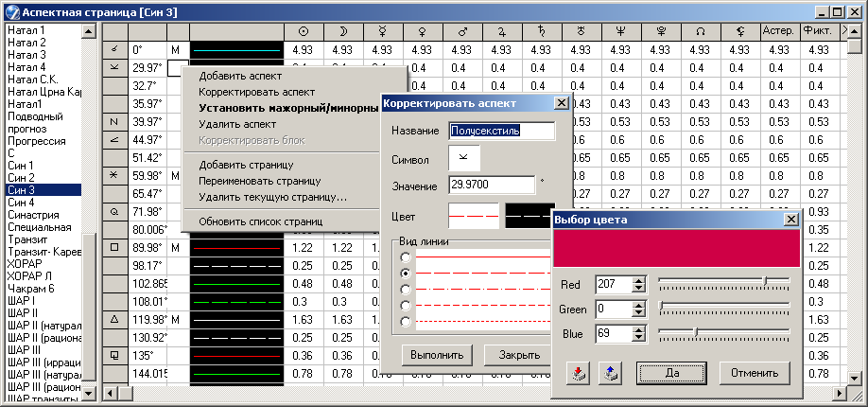Decrease the Blue value with spinner arrow

(x=638, y=337)
